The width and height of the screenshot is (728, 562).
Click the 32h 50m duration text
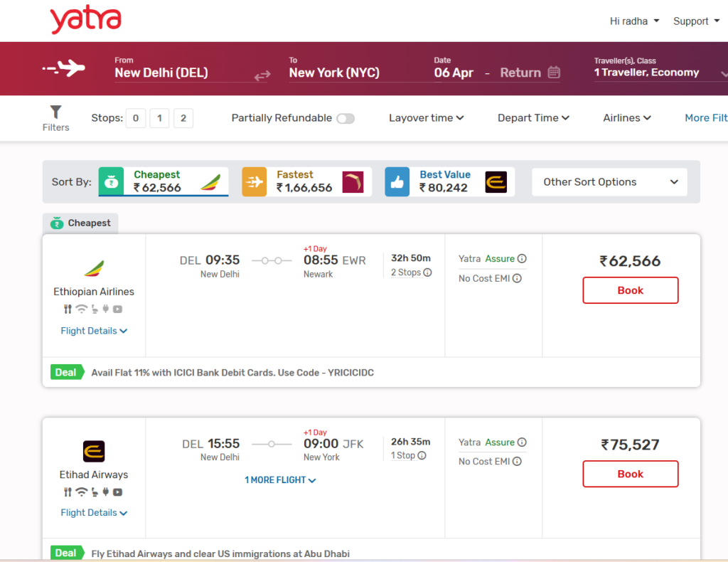[x=411, y=258]
